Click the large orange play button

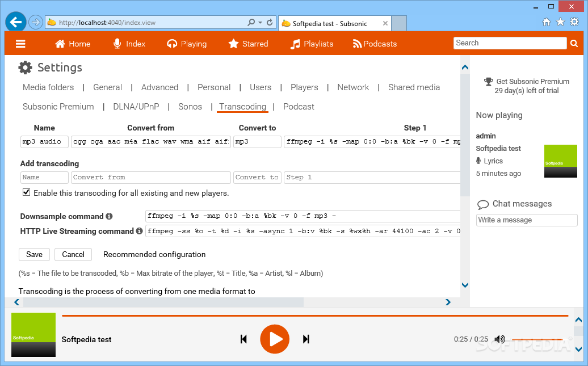click(275, 339)
